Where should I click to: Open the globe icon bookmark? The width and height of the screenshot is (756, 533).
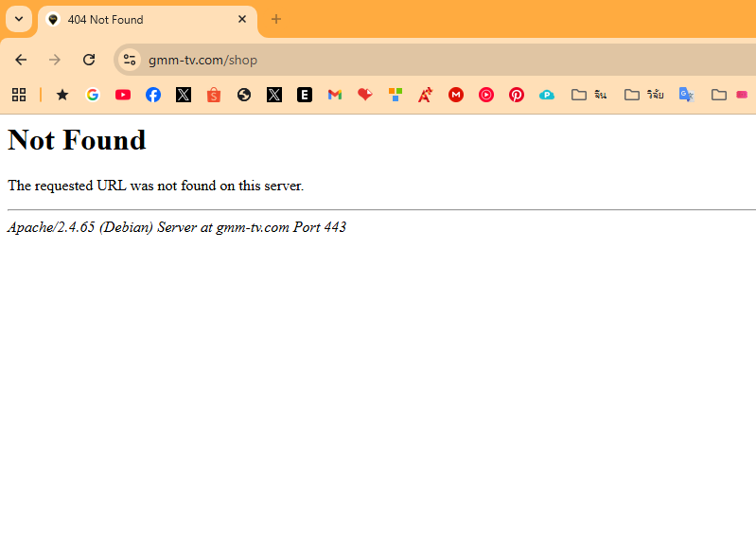point(244,95)
